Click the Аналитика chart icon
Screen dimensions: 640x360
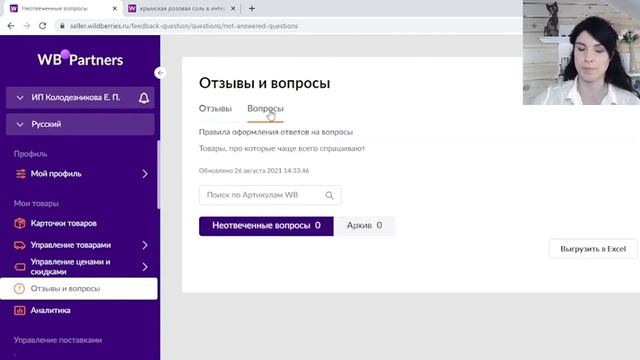tap(20, 311)
